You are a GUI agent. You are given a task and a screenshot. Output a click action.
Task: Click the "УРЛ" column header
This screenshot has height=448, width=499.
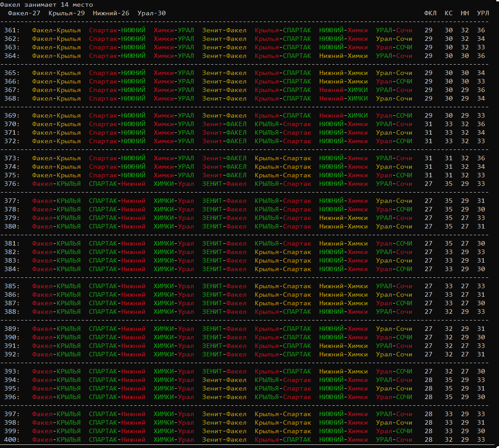click(x=483, y=13)
